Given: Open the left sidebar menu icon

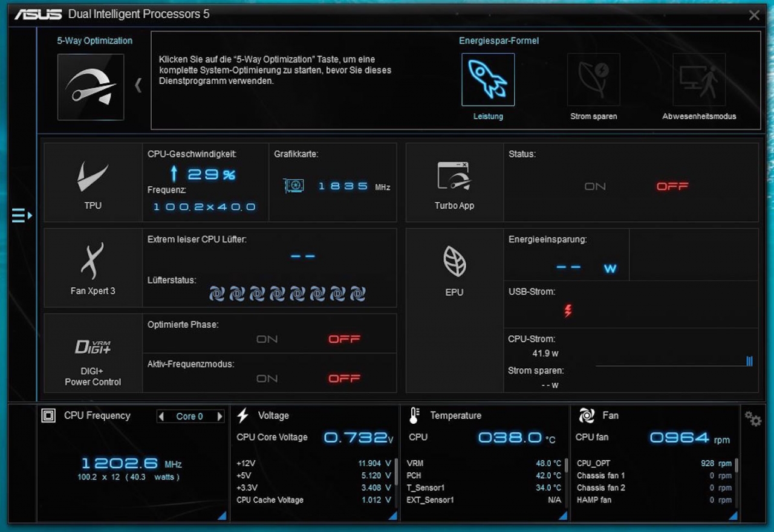Looking at the screenshot, I should (22, 215).
